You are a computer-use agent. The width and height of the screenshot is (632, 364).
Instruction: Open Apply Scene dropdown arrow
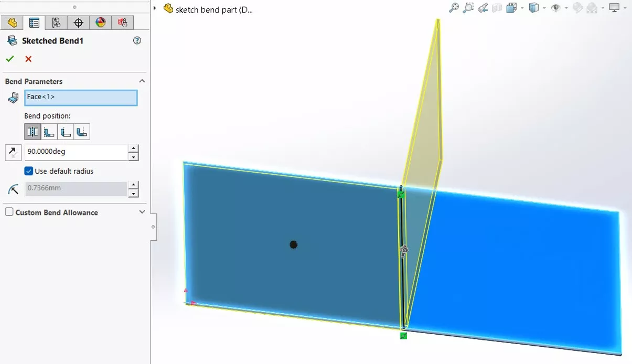point(603,8)
